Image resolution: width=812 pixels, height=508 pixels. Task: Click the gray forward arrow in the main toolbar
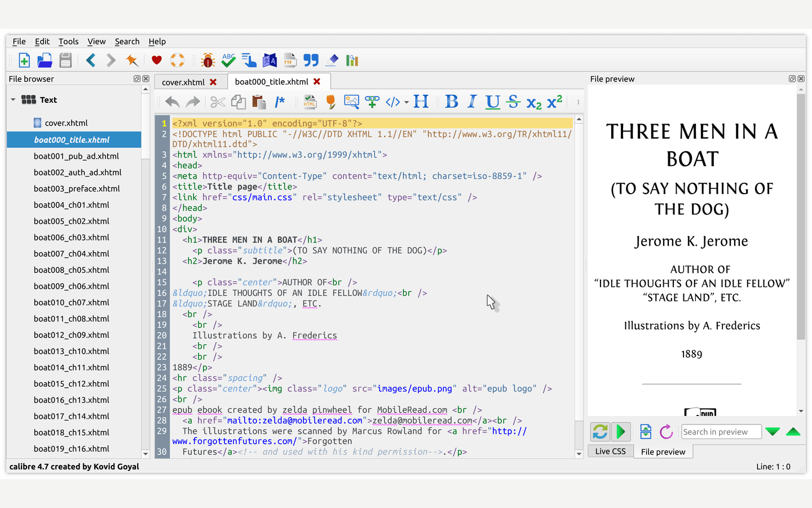click(111, 60)
